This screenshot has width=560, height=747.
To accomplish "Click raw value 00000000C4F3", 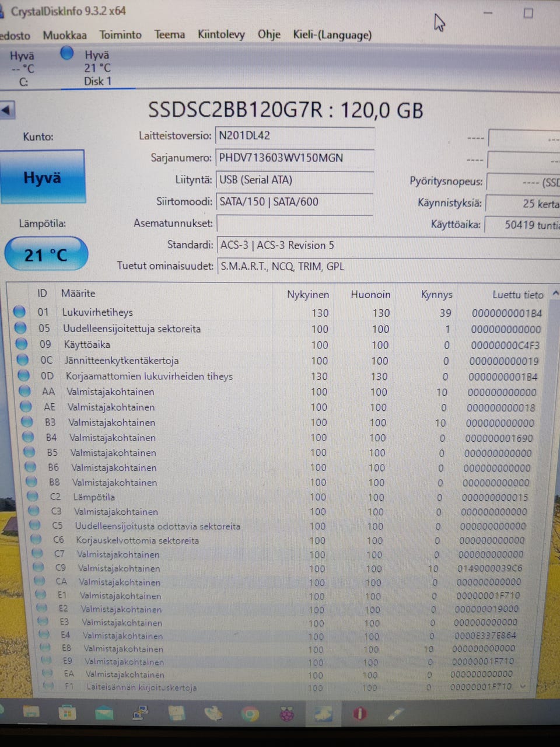I will 505,345.
